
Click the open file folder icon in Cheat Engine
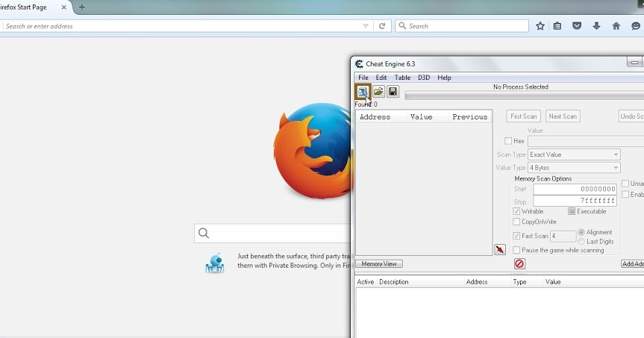(378, 91)
